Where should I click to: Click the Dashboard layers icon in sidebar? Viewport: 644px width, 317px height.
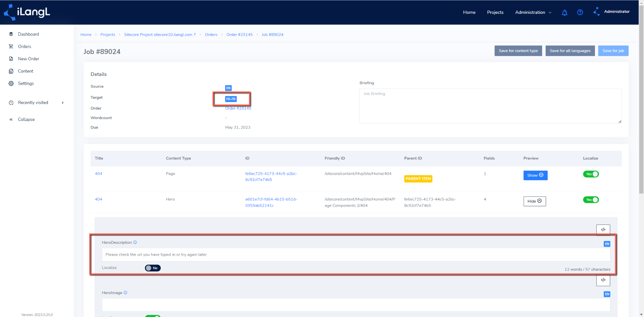point(11,34)
